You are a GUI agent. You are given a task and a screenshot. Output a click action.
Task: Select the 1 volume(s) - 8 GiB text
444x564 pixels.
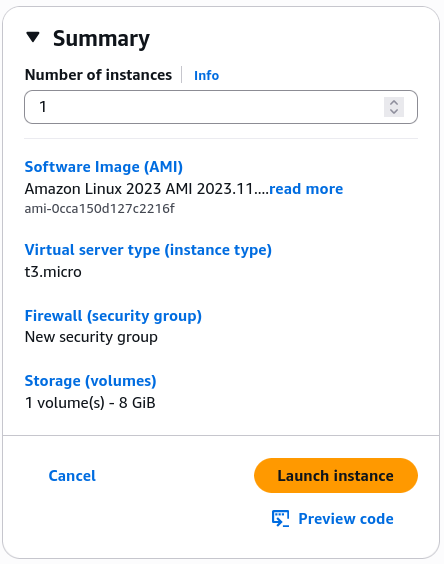pyautogui.click(x=90, y=403)
